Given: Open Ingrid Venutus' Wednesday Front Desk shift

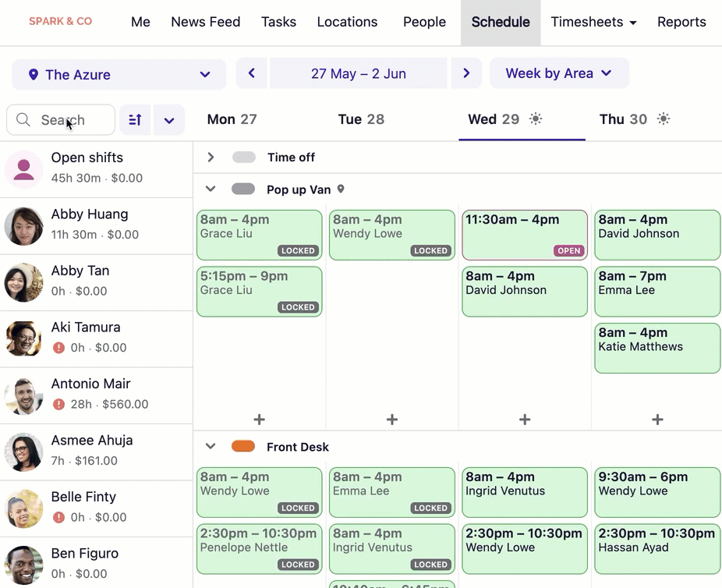Looking at the screenshot, I should (x=525, y=492).
